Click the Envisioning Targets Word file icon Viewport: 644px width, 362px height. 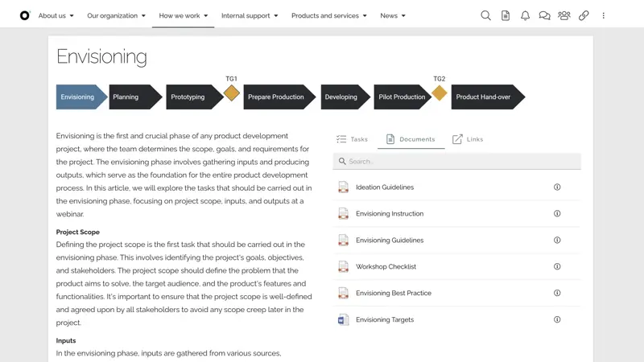click(344, 319)
